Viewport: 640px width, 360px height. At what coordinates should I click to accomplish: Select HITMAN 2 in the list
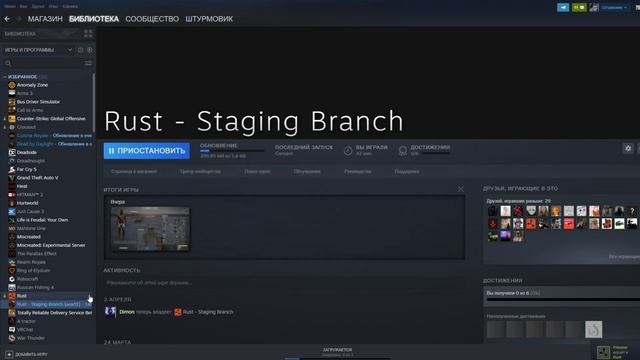pos(30,195)
